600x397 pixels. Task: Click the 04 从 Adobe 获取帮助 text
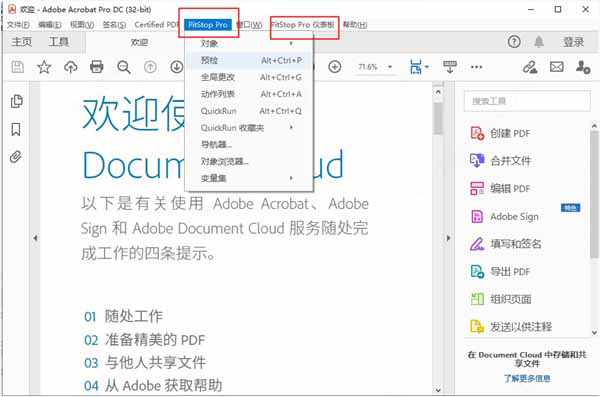pyautogui.click(x=153, y=385)
